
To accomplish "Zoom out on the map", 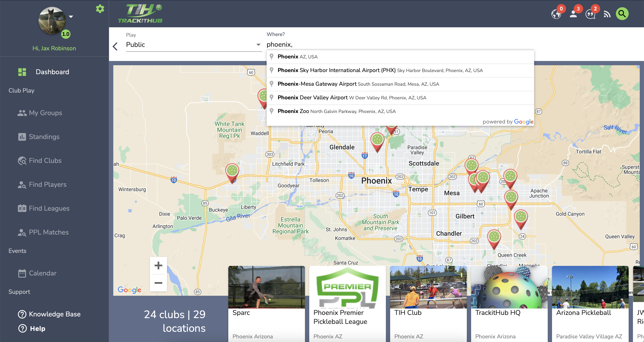I will [158, 283].
